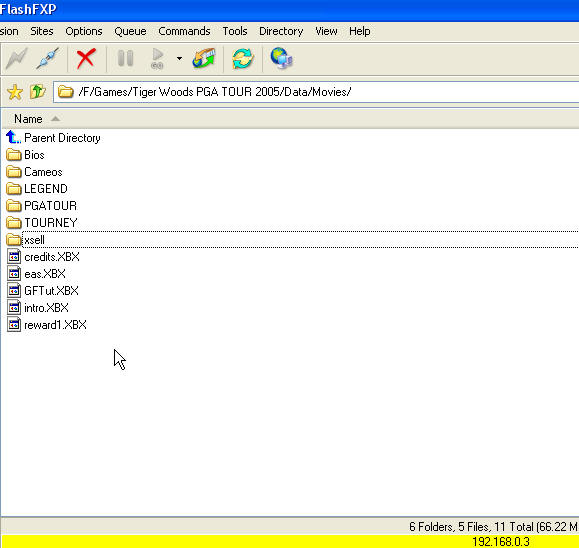Image resolution: width=579 pixels, height=548 pixels.
Task: Click the Disconnect plug icon
Action: click(x=48, y=59)
